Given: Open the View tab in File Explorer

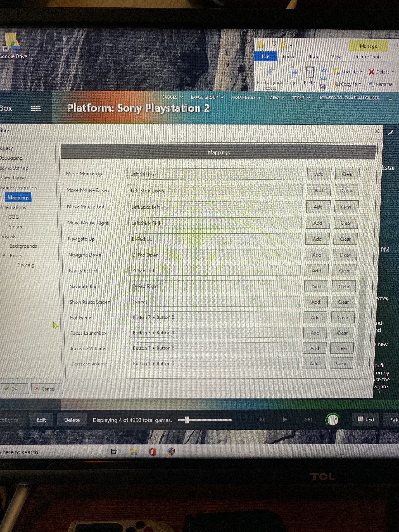Looking at the screenshot, I should pos(336,57).
